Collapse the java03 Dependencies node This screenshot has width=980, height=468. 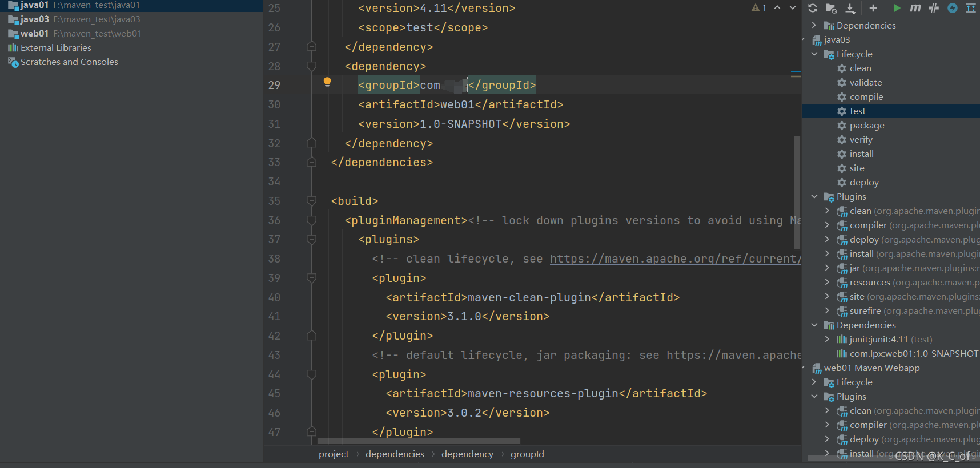click(814, 325)
